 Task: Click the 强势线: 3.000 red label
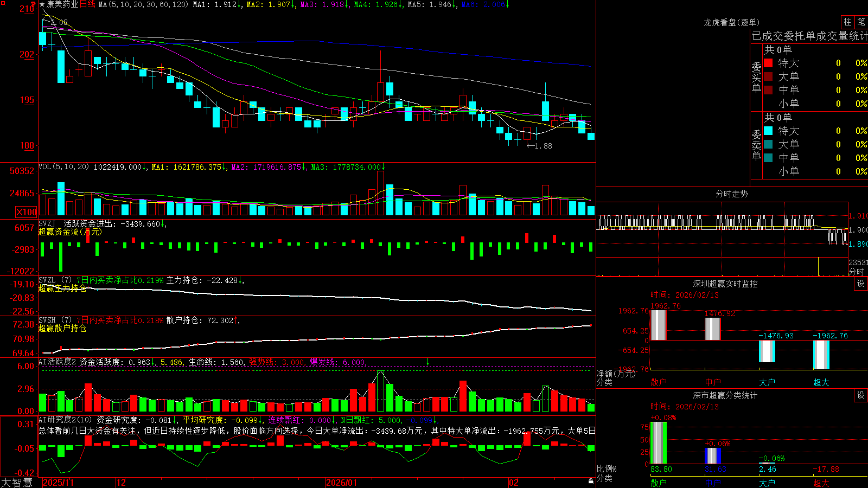click(277, 362)
